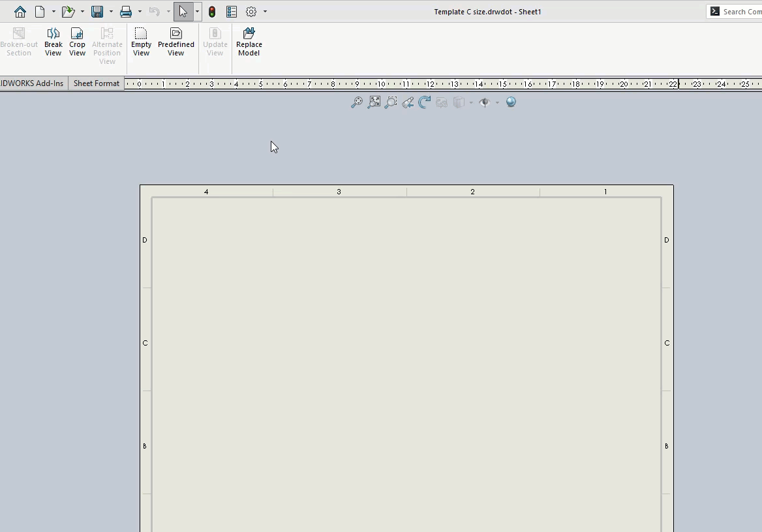Click the Replace Model button

249,40
